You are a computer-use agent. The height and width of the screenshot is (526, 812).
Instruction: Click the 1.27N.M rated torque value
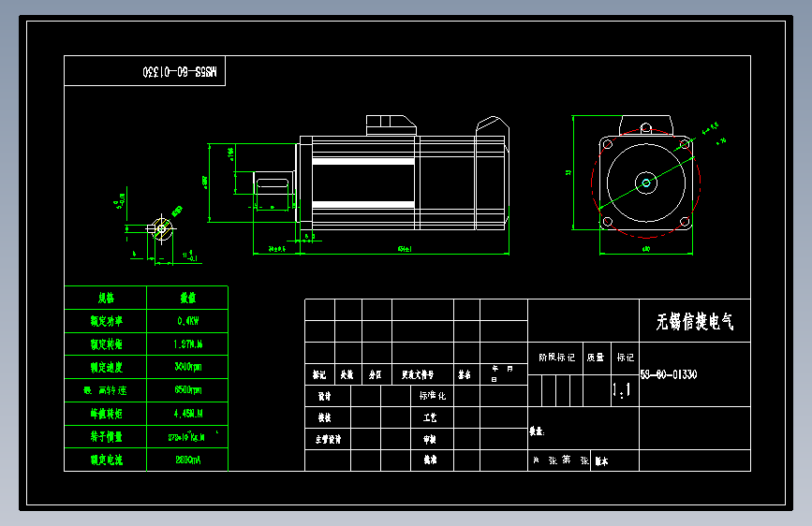coord(188,344)
